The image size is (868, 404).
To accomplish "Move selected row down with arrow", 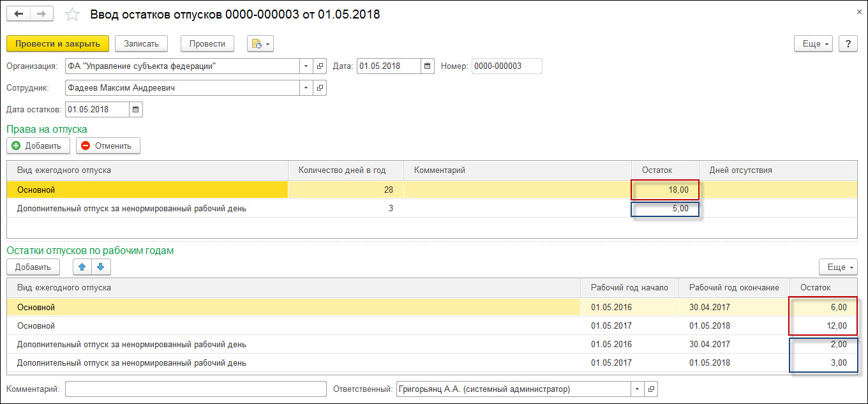I will (x=101, y=267).
